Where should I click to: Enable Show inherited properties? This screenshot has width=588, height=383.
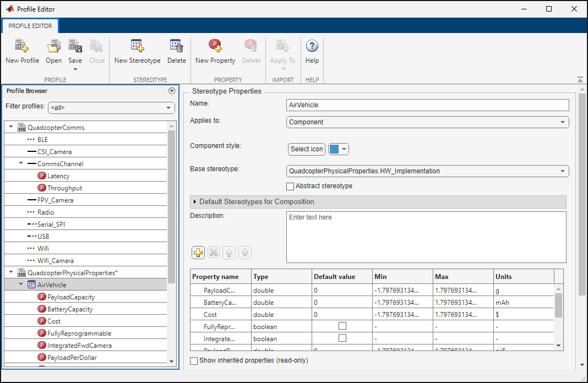(x=193, y=360)
